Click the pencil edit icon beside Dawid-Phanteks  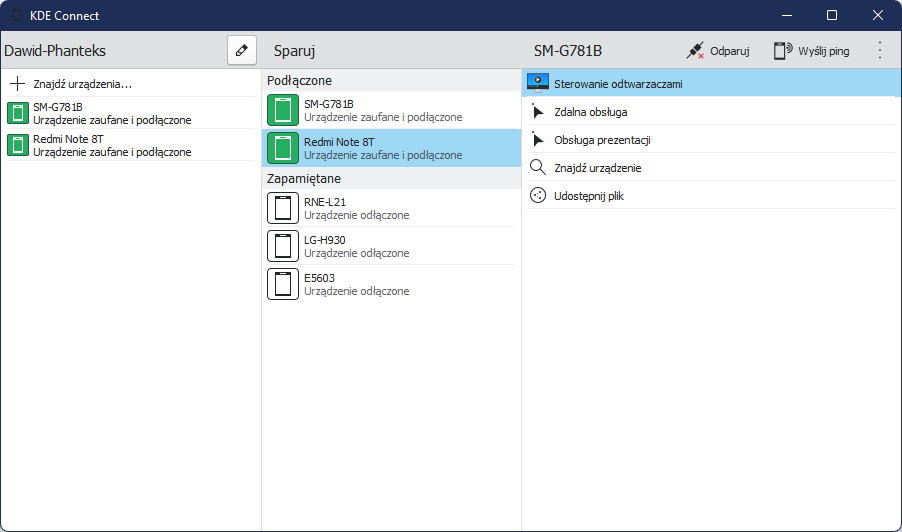tap(242, 51)
